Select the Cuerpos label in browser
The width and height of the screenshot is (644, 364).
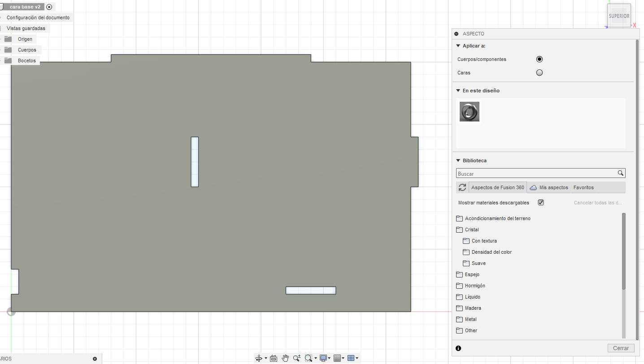[27, 50]
